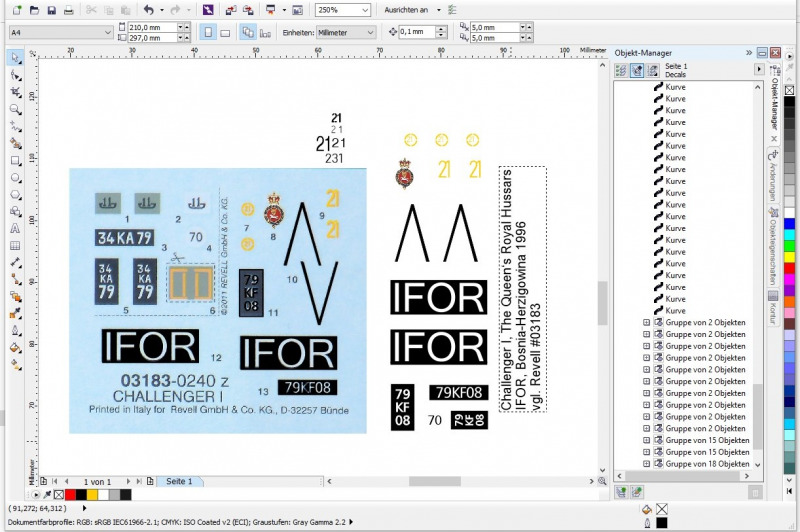This screenshot has width=800, height=532.
Task: Open the Objekteigenschaften docker tab
Action: point(773,244)
